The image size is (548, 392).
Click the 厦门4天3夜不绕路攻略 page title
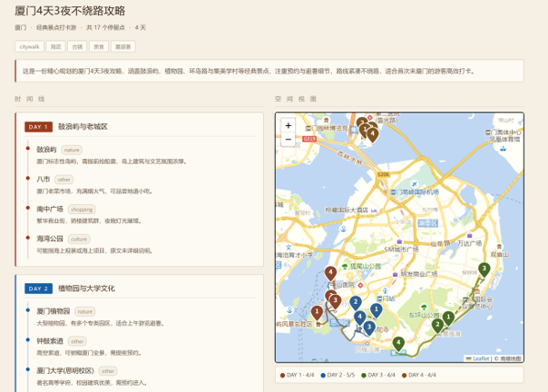70,11
